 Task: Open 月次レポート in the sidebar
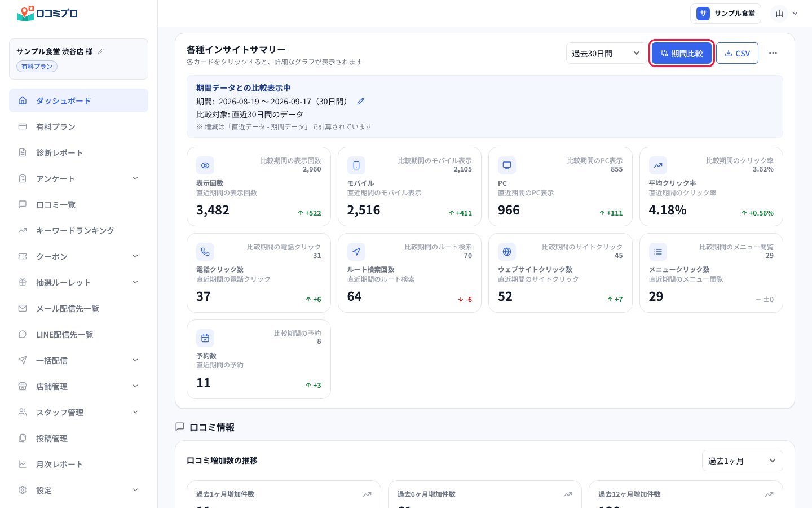[x=78, y=464]
